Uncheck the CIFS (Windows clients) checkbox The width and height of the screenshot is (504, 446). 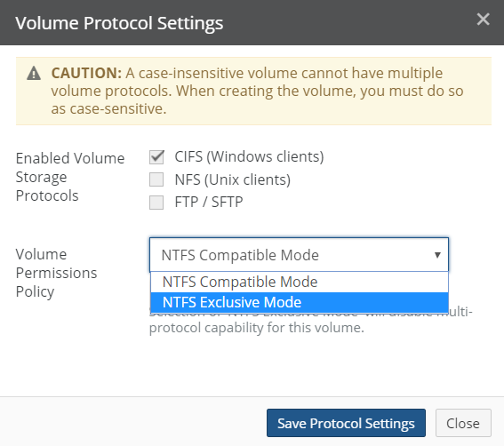tap(156, 156)
